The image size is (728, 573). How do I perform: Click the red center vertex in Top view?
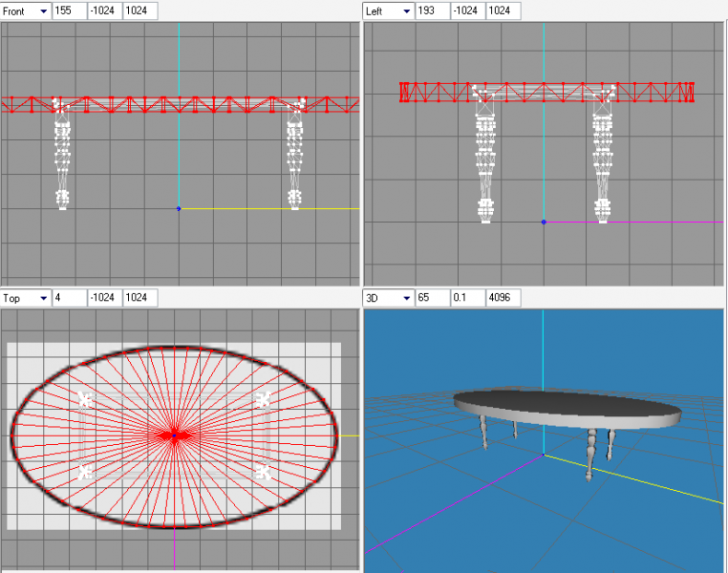point(174,435)
